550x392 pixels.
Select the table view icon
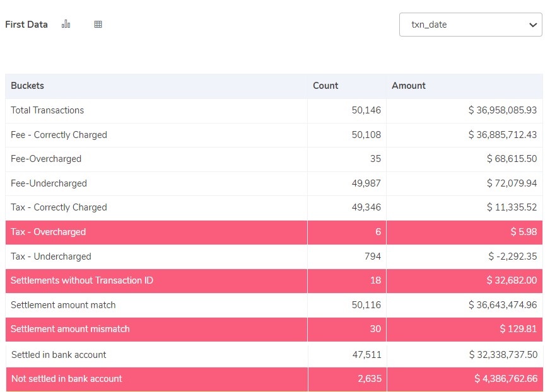(98, 24)
